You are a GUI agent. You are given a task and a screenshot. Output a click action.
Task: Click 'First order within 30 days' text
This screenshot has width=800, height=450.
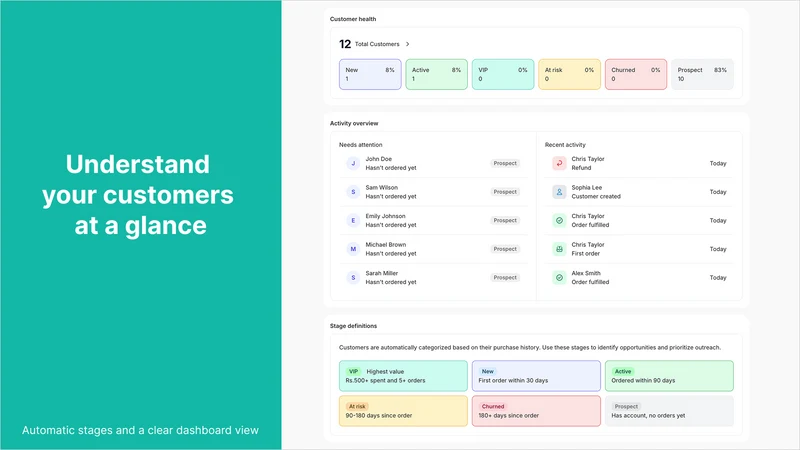tap(513, 381)
